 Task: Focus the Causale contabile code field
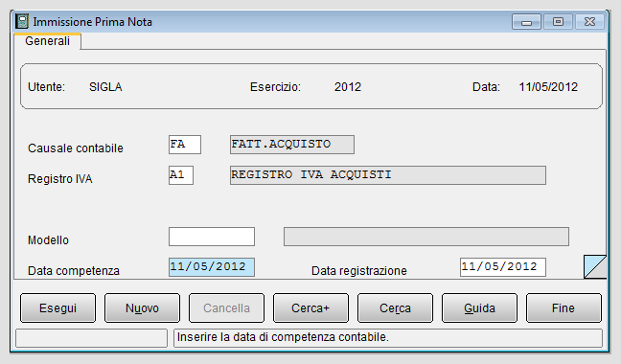(x=185, y=145)
